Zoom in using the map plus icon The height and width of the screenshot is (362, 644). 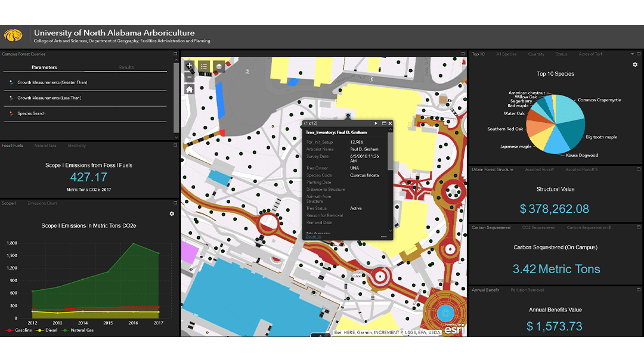click(x=189, y=65)
